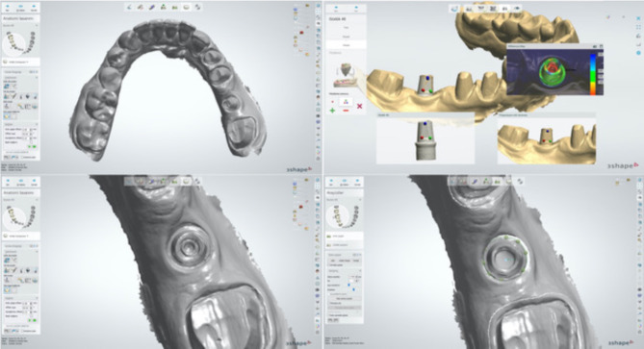The width and height of the screenshot is (644, 349).
Task: Click the grey abutment sub-view on white background
Action: [425, 140]
